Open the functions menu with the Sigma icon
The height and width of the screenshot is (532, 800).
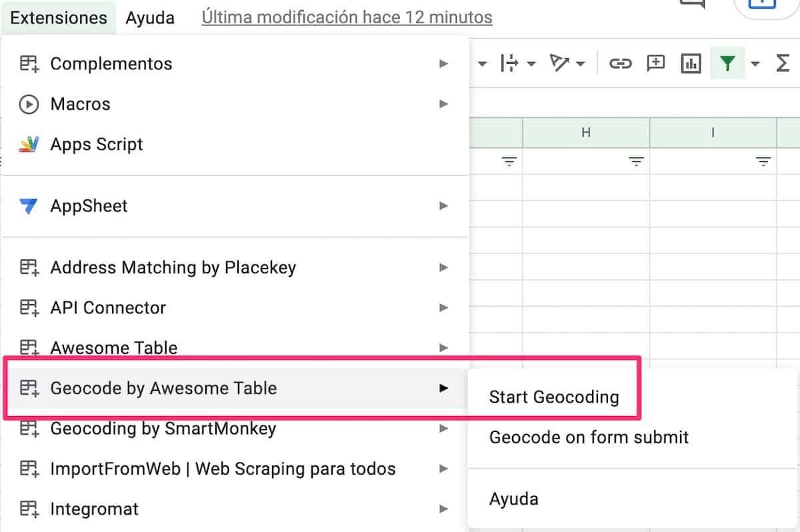(783, 63)
